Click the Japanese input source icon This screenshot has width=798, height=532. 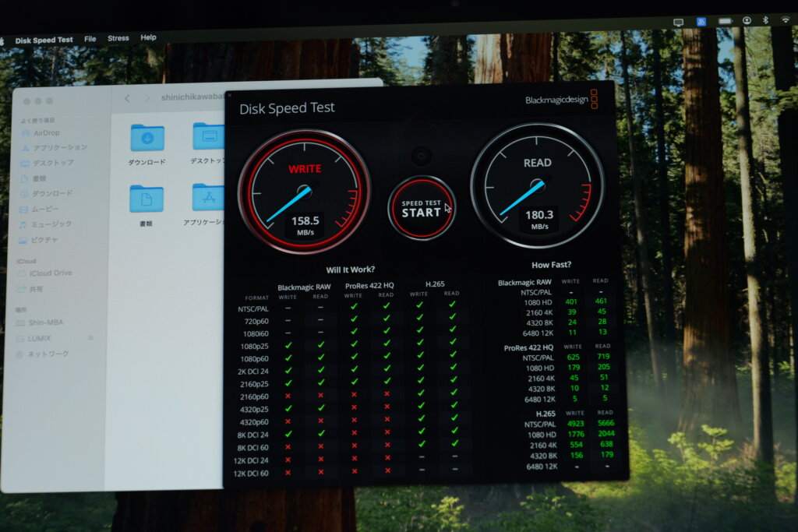point(701,22)
